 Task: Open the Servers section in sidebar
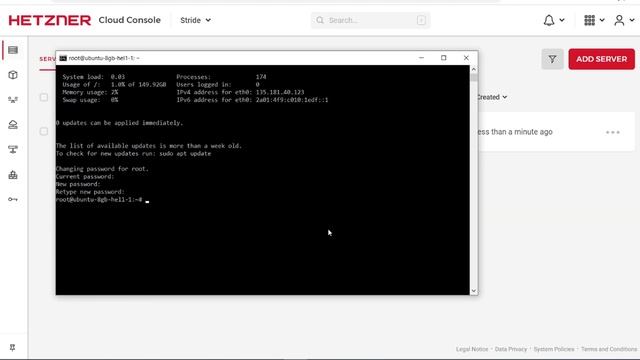pos(13,50)
